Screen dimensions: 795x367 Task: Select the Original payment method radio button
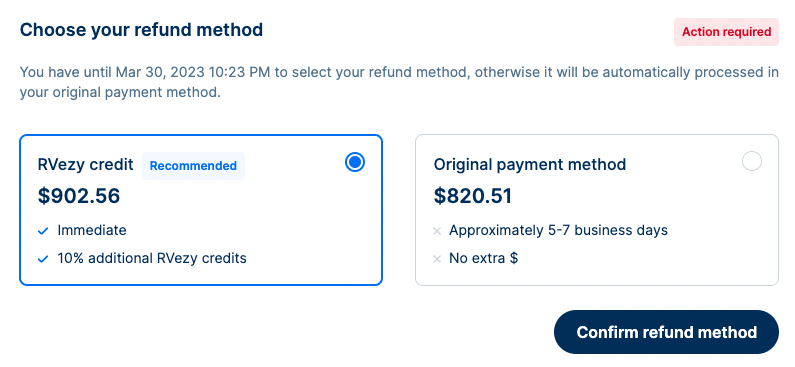[x=751, y=162]
